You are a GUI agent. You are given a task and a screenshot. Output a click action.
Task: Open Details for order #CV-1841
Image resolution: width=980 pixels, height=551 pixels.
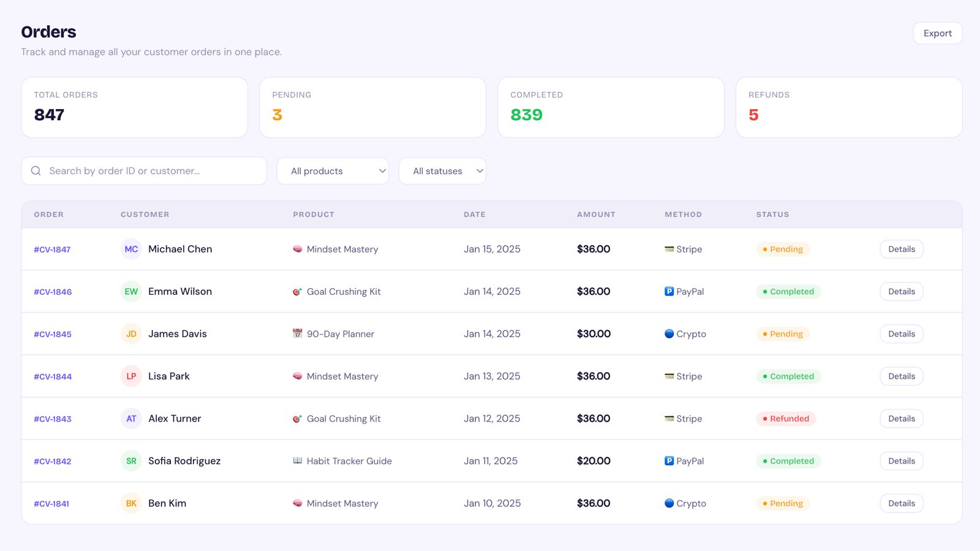click(x=902, y=503)
